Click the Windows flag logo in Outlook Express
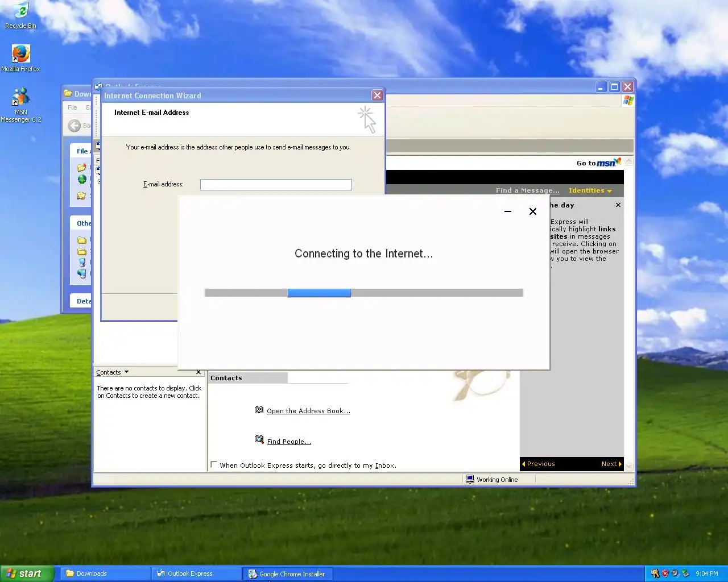Screen dimensions: 728x582 [x=628, y=101]
